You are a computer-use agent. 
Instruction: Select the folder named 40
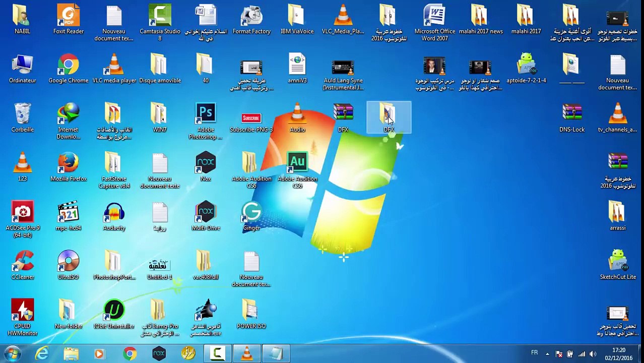tap(206, 69)
